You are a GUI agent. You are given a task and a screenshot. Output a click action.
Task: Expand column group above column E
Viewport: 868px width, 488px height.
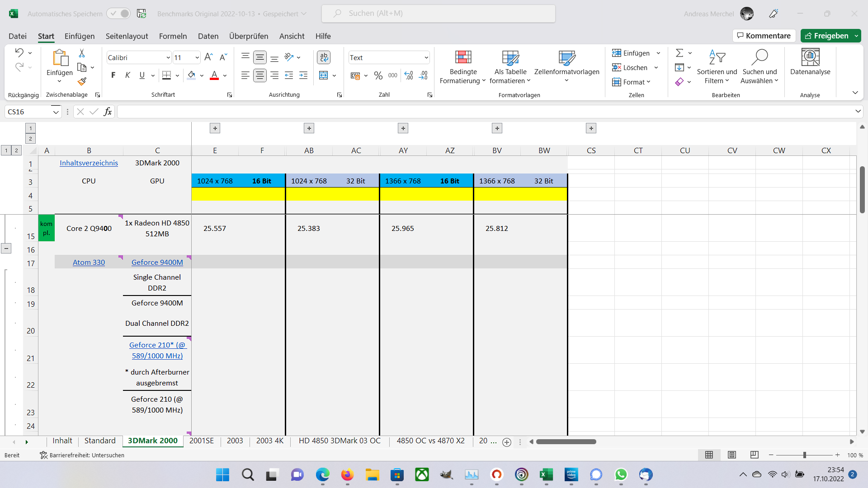(215, 128)
